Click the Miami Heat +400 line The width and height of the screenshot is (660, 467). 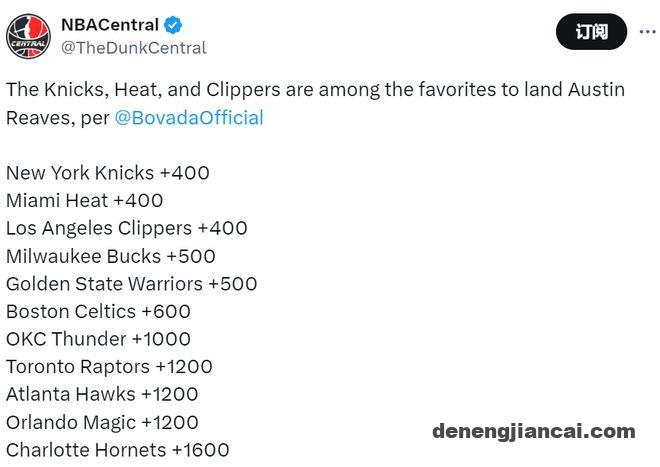coord(85,200)
